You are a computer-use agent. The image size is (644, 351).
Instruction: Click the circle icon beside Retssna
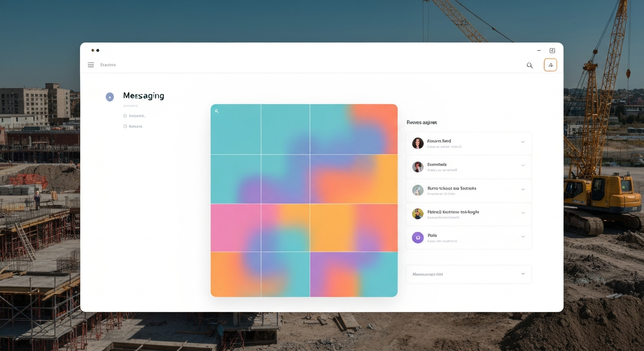coord(125,126)
